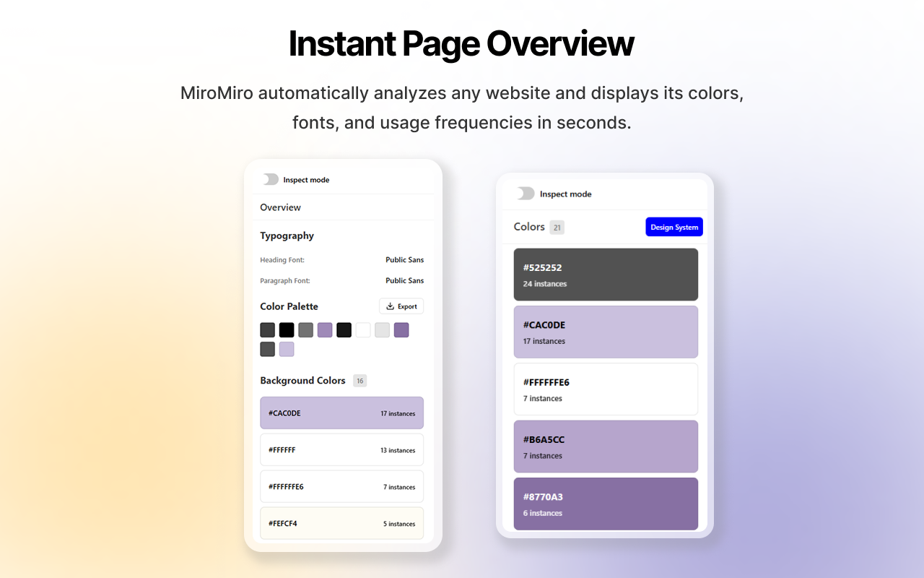Select the #CAC0DE row in Background Colors
Viewport: 924px width, 578px height.
point(341,413)
